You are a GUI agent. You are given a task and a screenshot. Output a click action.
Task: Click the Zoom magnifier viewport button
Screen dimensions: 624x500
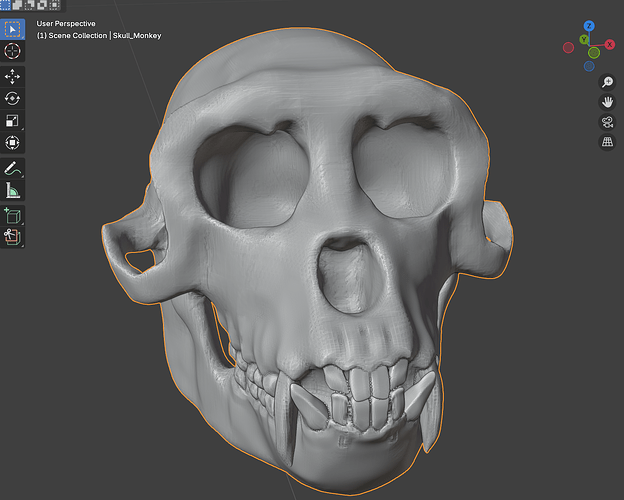coord(607,82)
